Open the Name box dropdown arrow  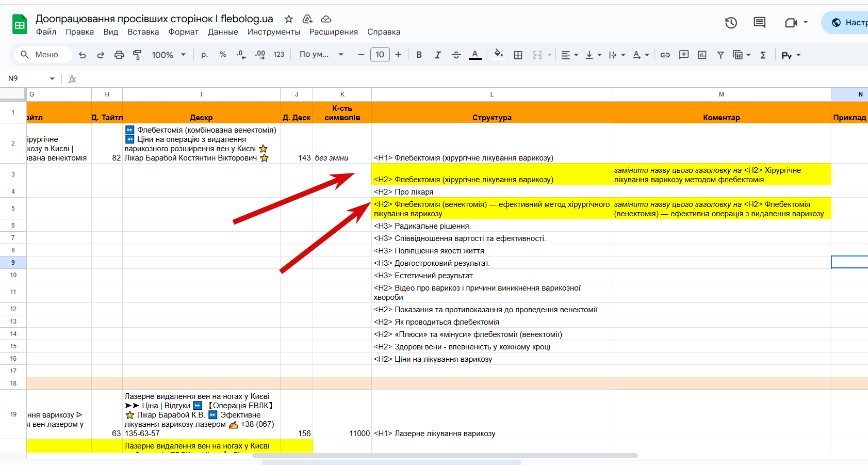tap(52, 78)
